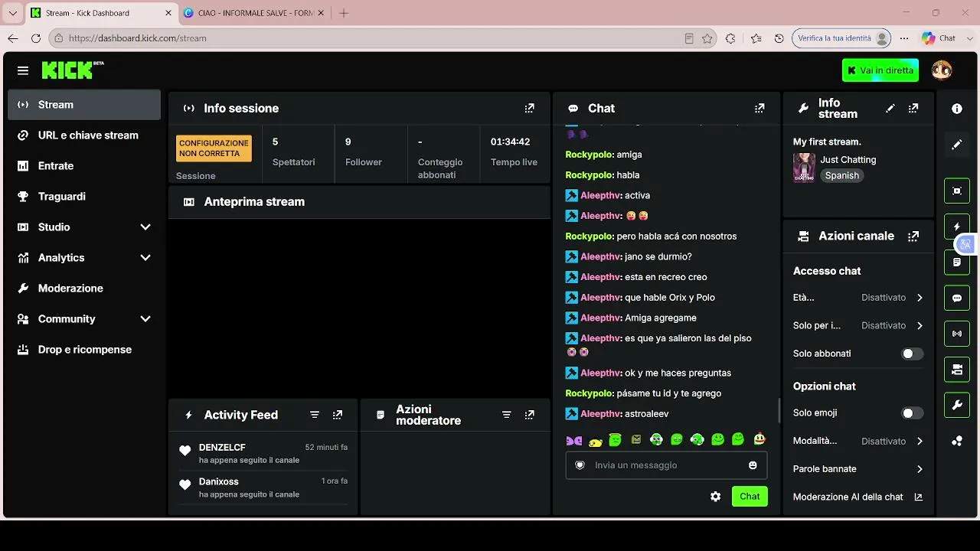Screen dimensions: 980x551
Task: Open the Solo per i... setting
Action: click(x=858, y=326)
